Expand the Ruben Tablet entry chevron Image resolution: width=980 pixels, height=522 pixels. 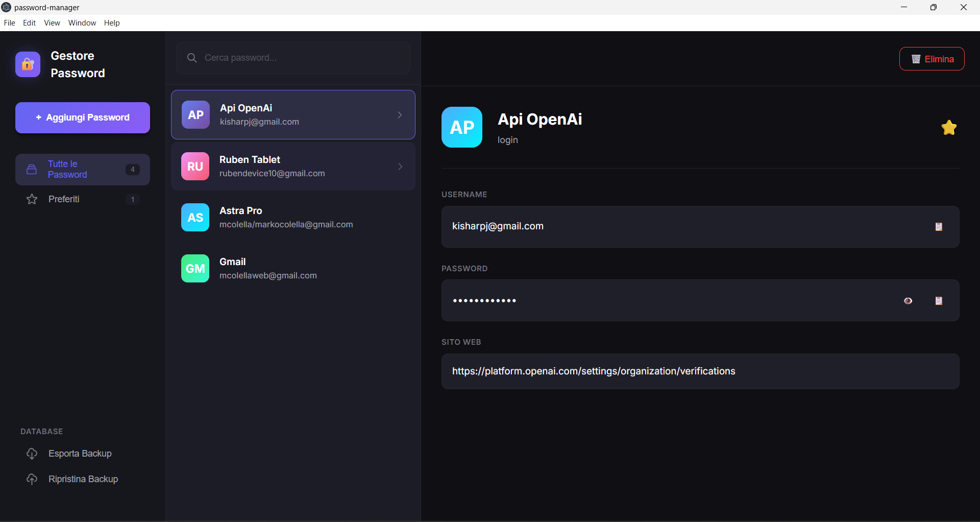[400, 166]
